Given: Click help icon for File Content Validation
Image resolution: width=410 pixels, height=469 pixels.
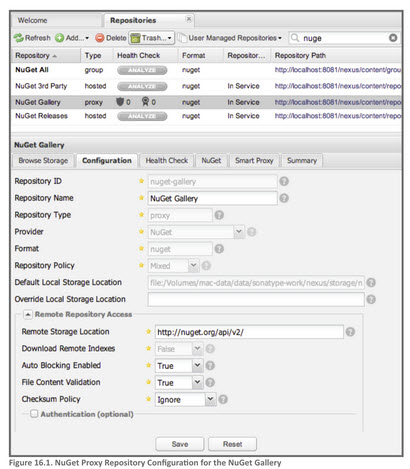Looking at the screenshot, I should pos(210,382).
